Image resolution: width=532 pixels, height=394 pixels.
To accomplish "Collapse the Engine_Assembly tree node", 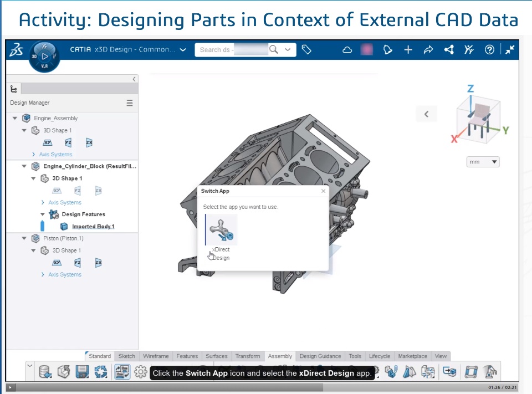I will pos(15,119).
